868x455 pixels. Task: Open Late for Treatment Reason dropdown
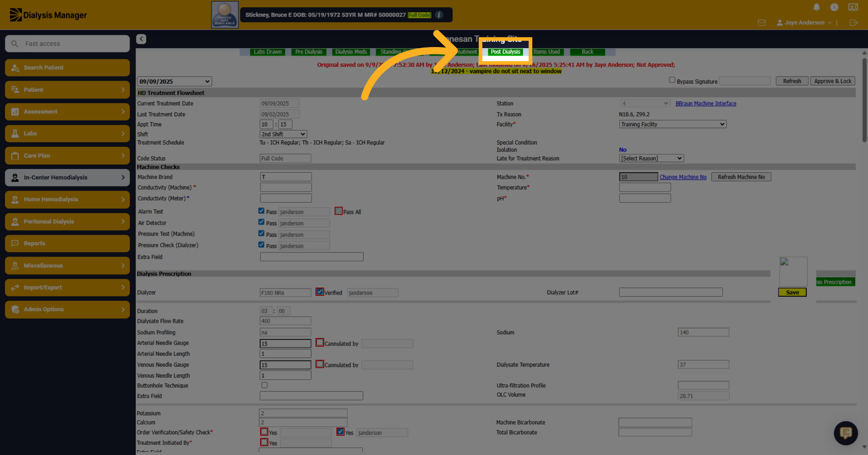[651, 158]
